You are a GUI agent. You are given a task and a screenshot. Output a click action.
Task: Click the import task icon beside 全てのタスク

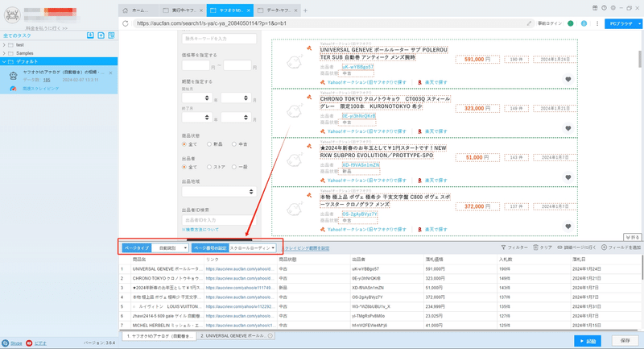90,35
